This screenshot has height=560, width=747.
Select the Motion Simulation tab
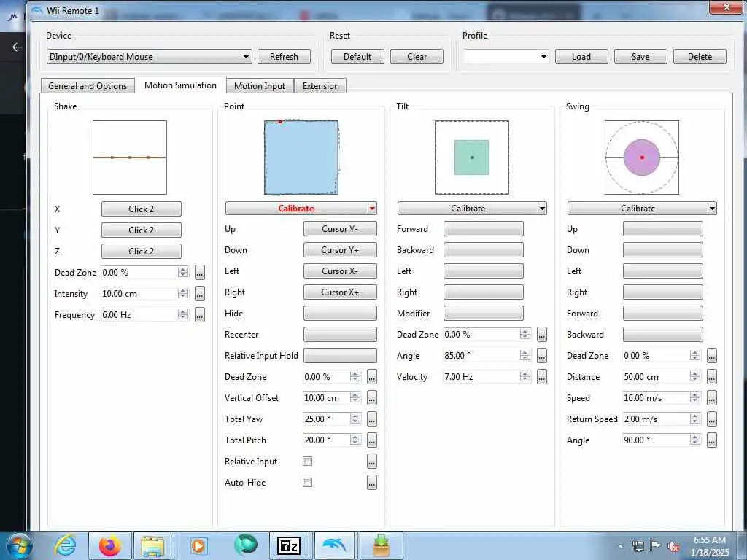[181, 85]
